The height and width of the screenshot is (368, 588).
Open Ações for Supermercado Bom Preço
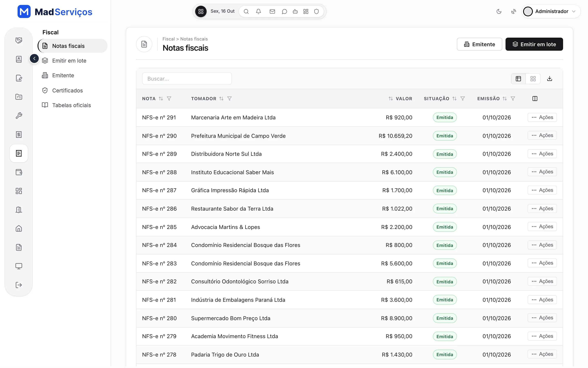(542, 318)
